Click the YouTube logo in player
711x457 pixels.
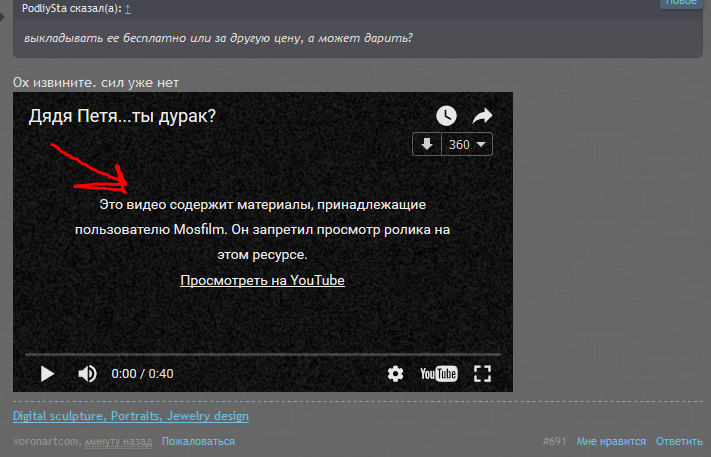438,374
